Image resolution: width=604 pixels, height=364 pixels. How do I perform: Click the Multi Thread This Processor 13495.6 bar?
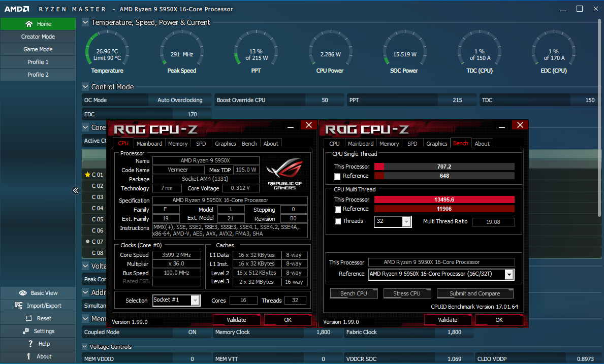point(444,200)
